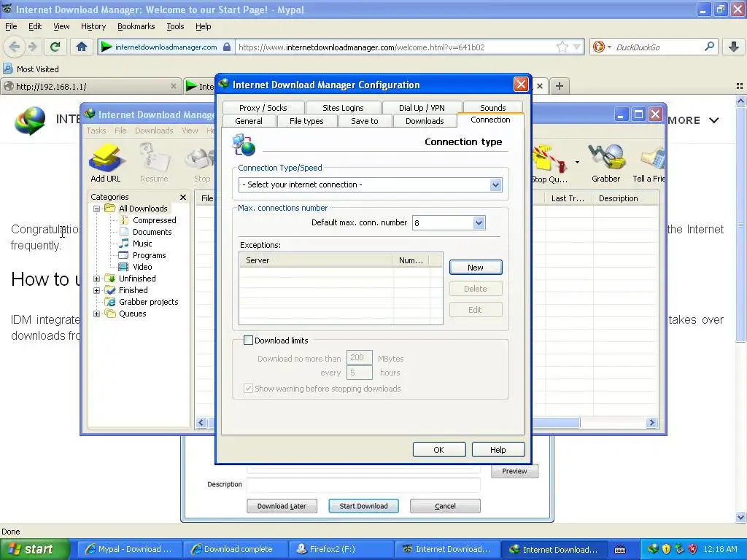Click the Stop toolbar icon in IDM
This screenshot has width=747, height=560.
(201, 163)
